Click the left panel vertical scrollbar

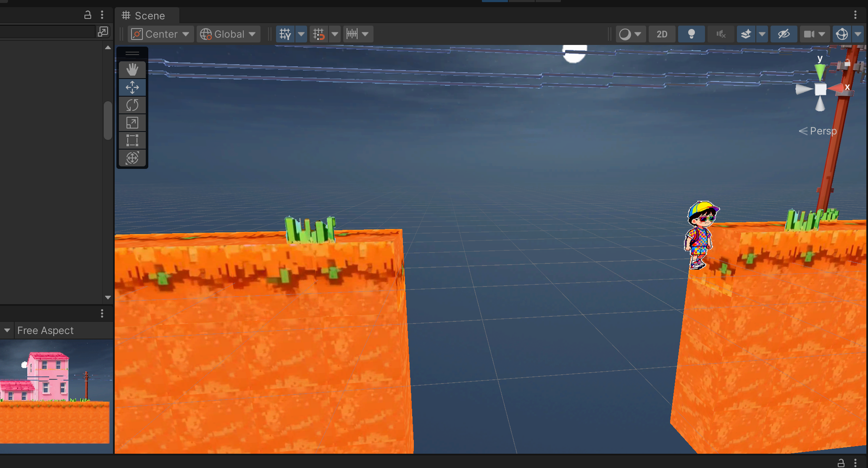(x=108, y=120)
